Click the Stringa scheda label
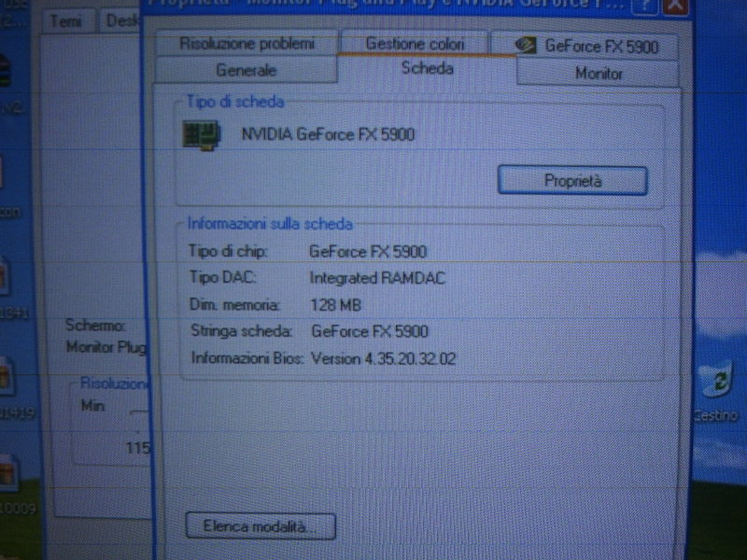Image resolution: width=747 pixels, height=560 pixels. [x=242, y=331]
